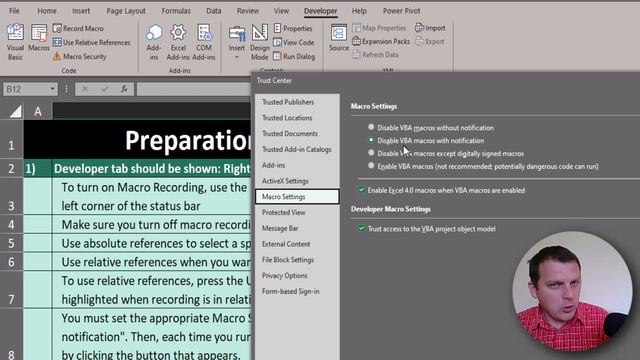
Task: Select Macro Settings category
Action: pos(297,197)
